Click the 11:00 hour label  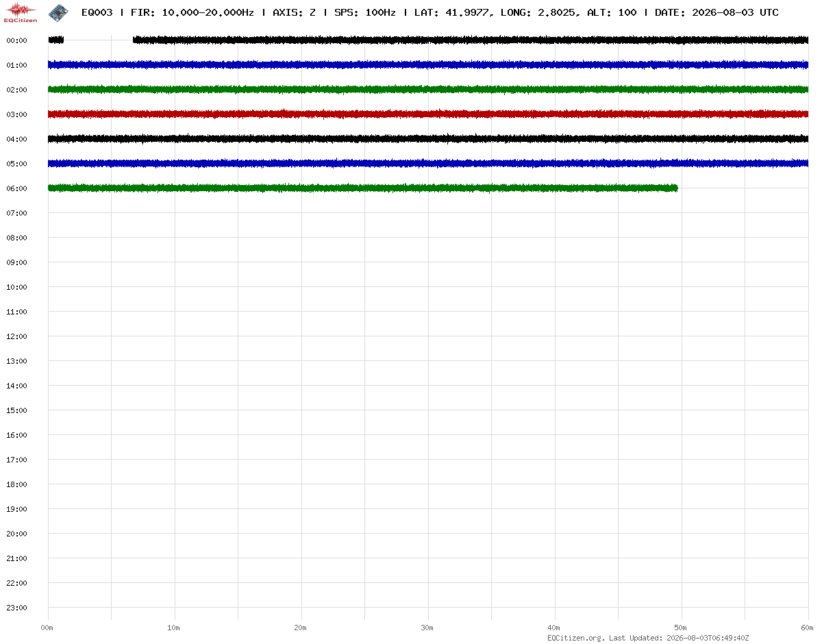[x=16, y=312]
